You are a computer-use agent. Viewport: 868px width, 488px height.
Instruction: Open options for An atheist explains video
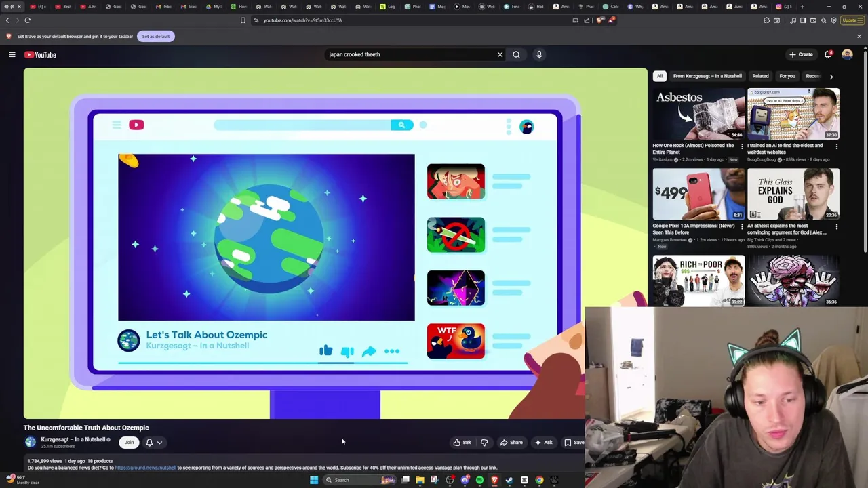click(836, 226)
